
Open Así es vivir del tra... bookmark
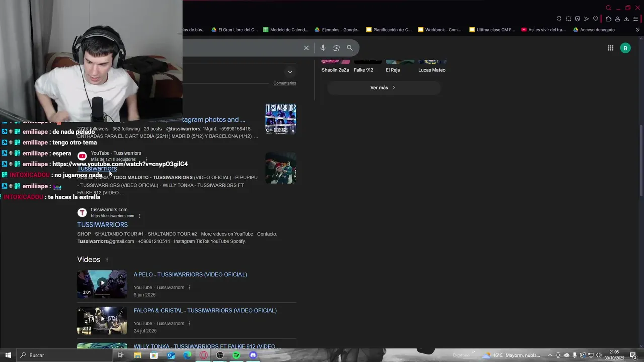coord(543,30)
